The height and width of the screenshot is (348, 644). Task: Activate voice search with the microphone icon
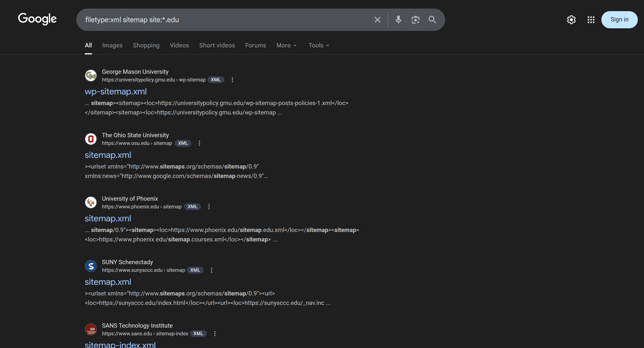tap(398, 20)
